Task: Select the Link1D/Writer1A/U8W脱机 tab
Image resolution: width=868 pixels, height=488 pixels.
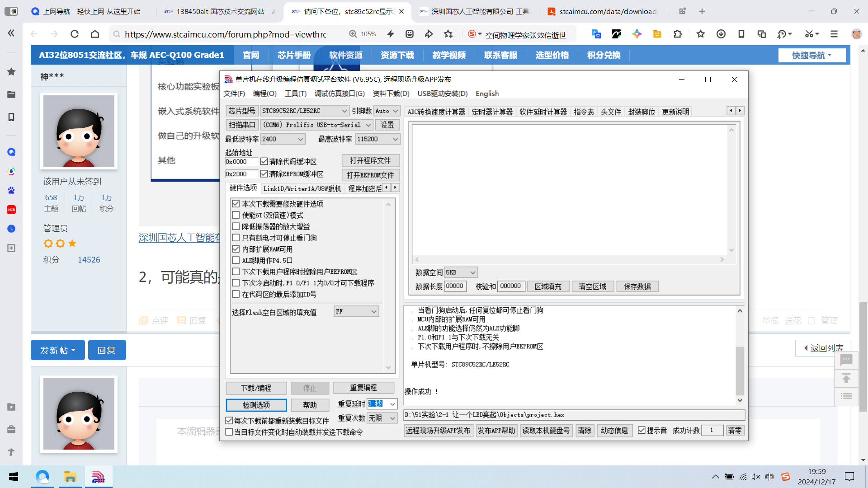Action: point(302,188)
